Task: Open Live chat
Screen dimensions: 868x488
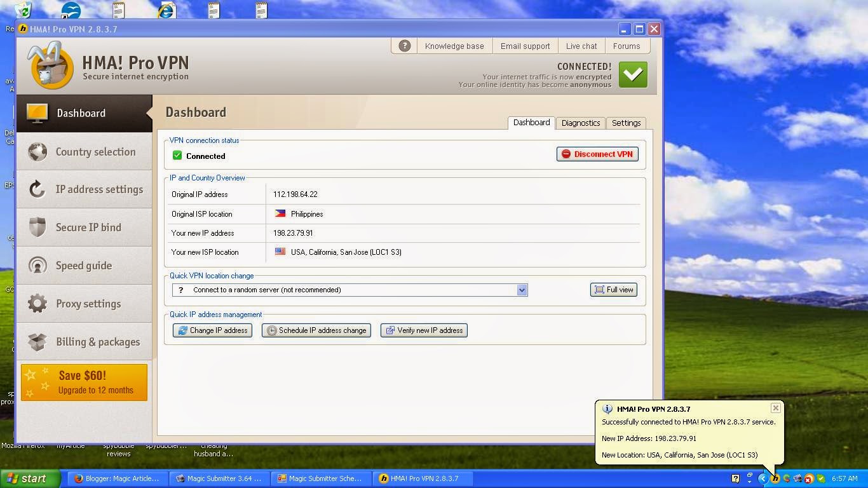Action: pyautogui.click(x=581, y=46)
